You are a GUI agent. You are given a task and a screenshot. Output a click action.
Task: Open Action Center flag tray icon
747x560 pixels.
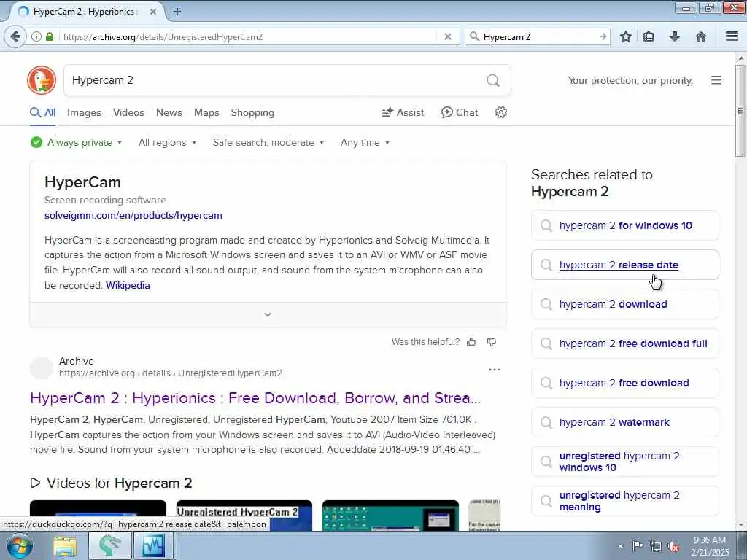point(638,546)
